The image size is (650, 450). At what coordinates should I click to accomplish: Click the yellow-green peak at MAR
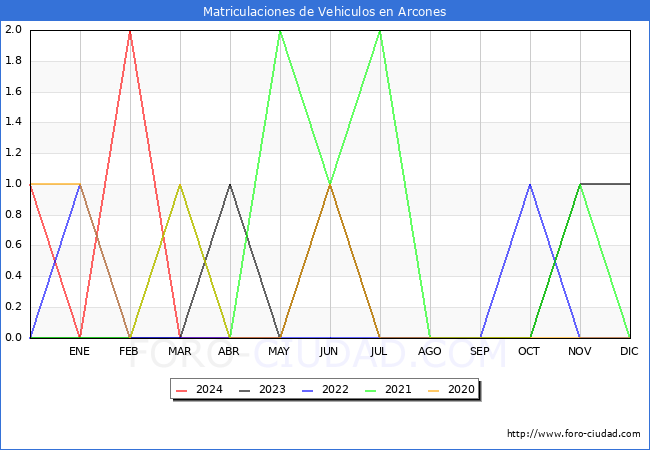(x=180, y=185)
